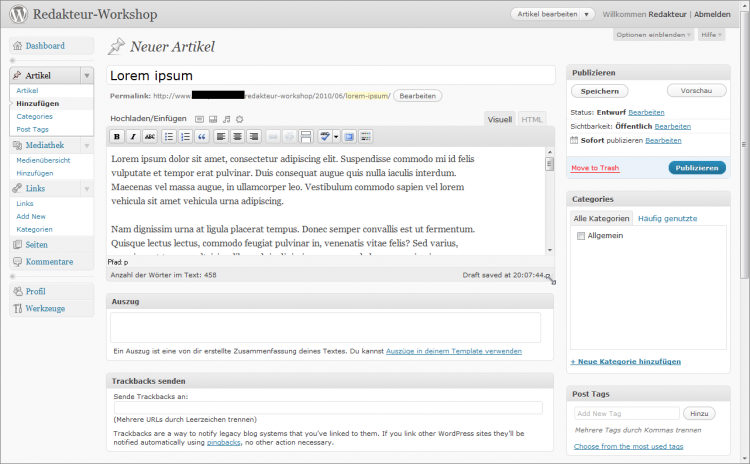Click the Werkzeuge tools icon
The image size is (750, 464).
click(18, 309)
